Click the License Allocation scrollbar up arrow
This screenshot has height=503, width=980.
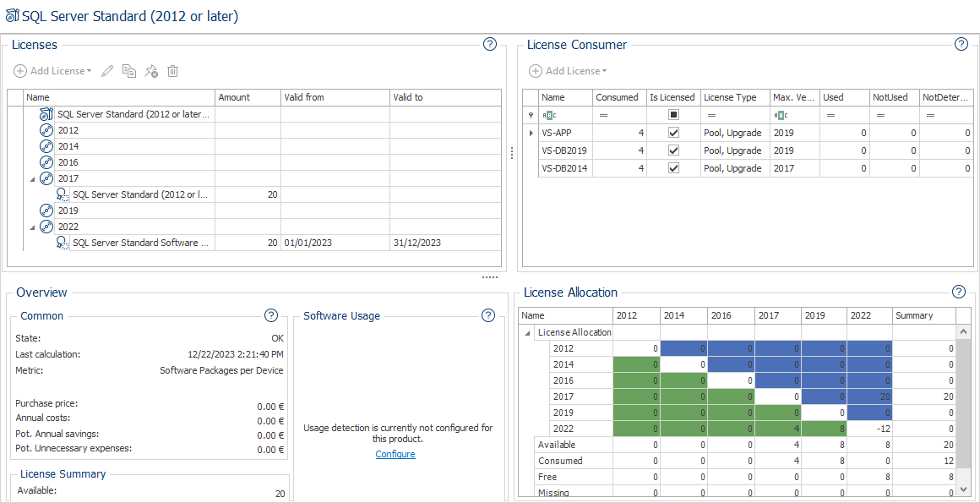click(x=962, y=331)
